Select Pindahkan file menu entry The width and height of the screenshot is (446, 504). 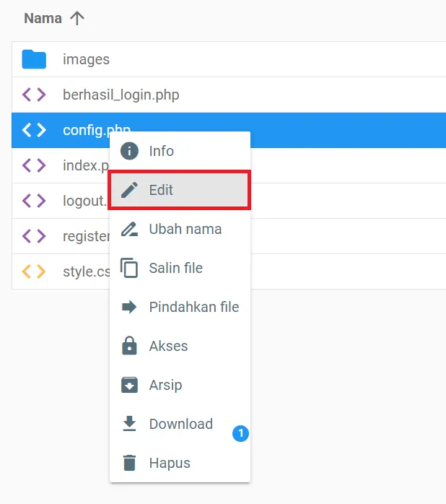click(x=193, y=307)
